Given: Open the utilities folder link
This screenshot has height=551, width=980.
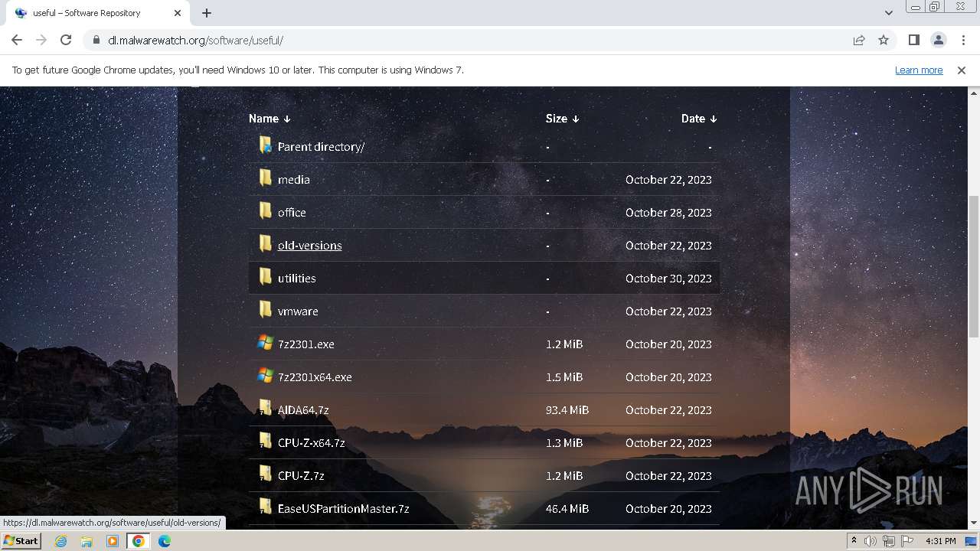Looking at the screenshot, I should [x=296, y=278].
